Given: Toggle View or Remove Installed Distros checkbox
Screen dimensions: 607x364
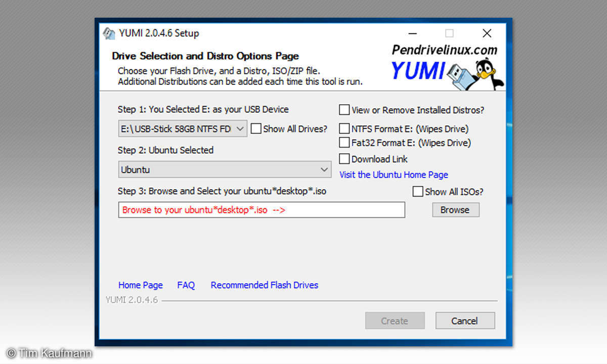Looking at the screenshot, I should [x=344, y=110].
